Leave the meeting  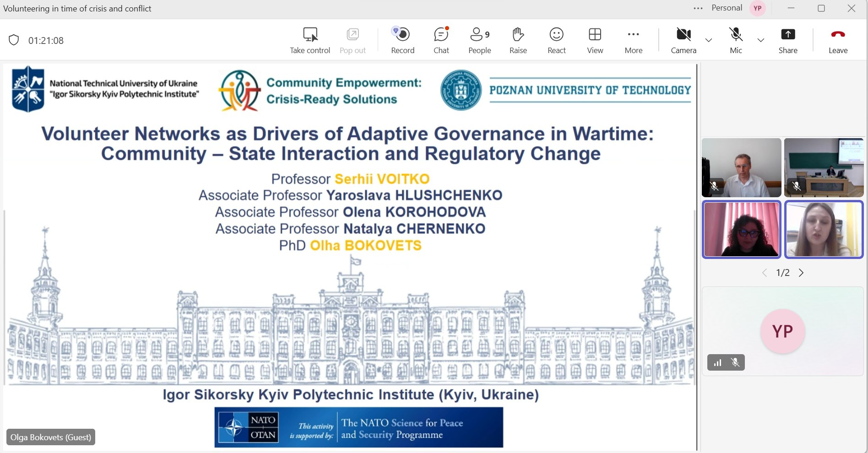pyautogui.click(x=838, y=40)
